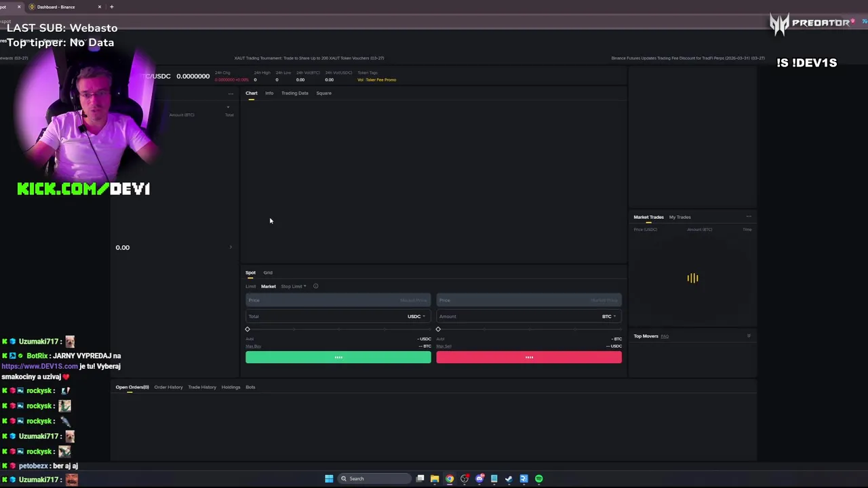Open order book more options menu
The image size is (868, 488).
(x=231, y=94)
